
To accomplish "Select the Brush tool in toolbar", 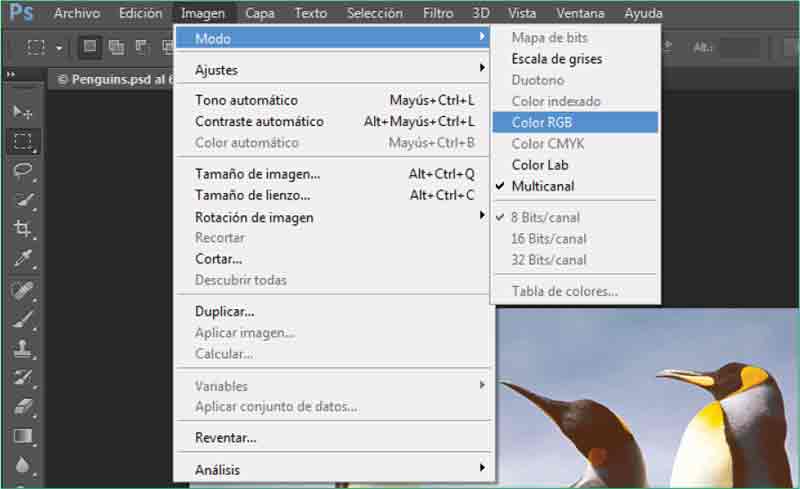I will coord(23,319).
